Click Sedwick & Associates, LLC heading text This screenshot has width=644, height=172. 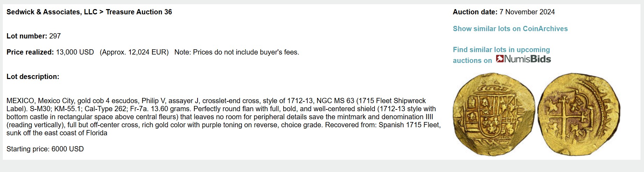pyautogui.click(x=52, y=12)
